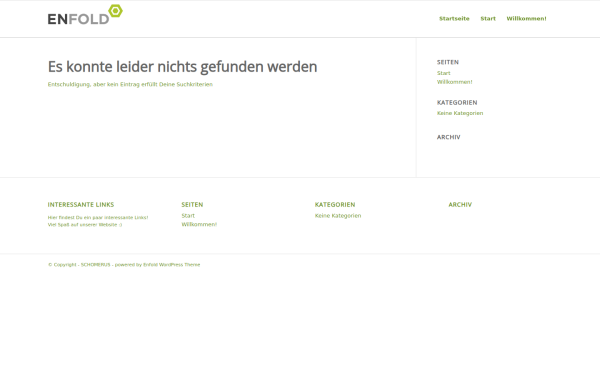The width and height of the screenshot is (600, 375).
Task: Click the text Entschuldigung, aber kein Eintrag
Action: [93, 84]
